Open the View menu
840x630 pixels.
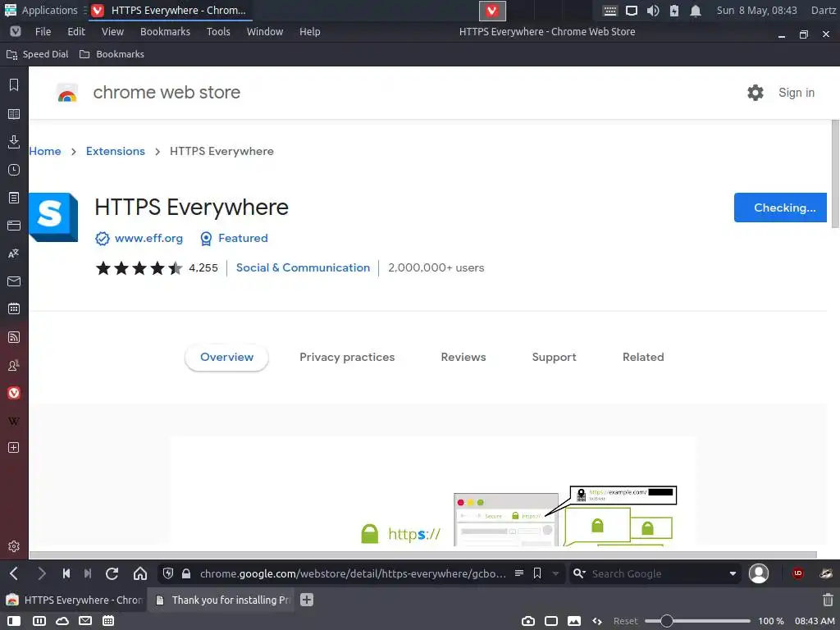pyautogui.click(x=112, y=32)
